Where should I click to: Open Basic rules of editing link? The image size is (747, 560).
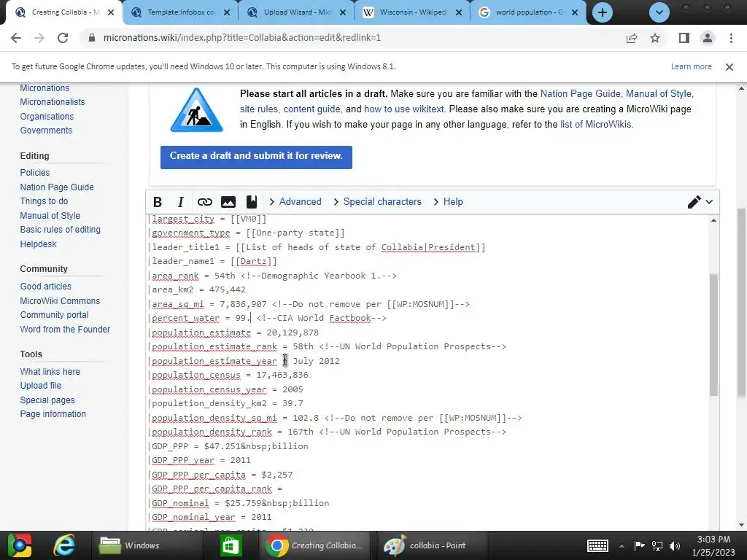point(60,229)
